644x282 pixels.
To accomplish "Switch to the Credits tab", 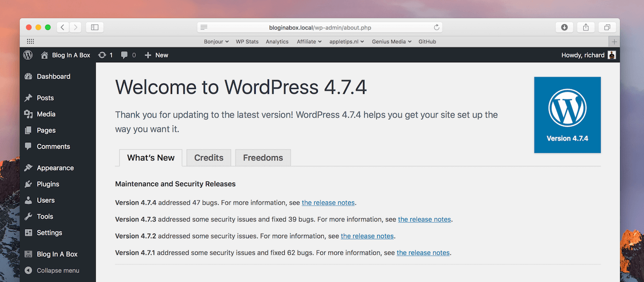I will click(x=209, y=158).
